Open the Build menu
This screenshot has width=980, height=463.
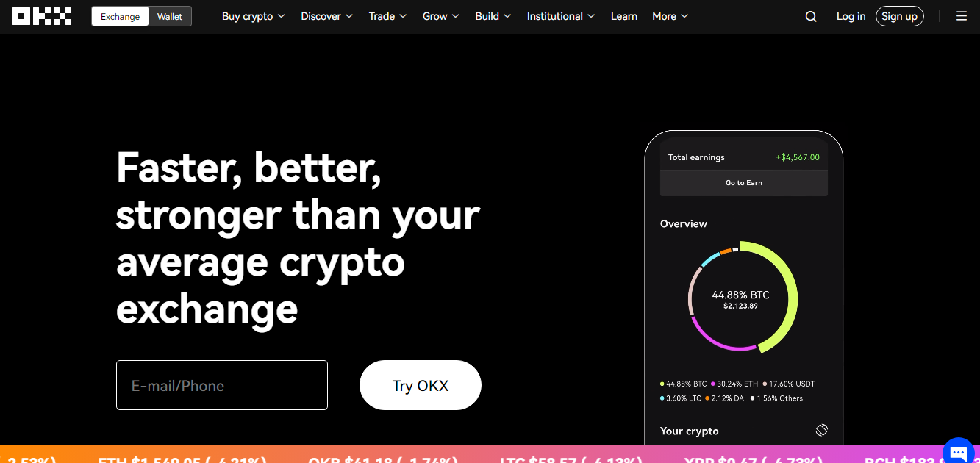click(493, 16)
